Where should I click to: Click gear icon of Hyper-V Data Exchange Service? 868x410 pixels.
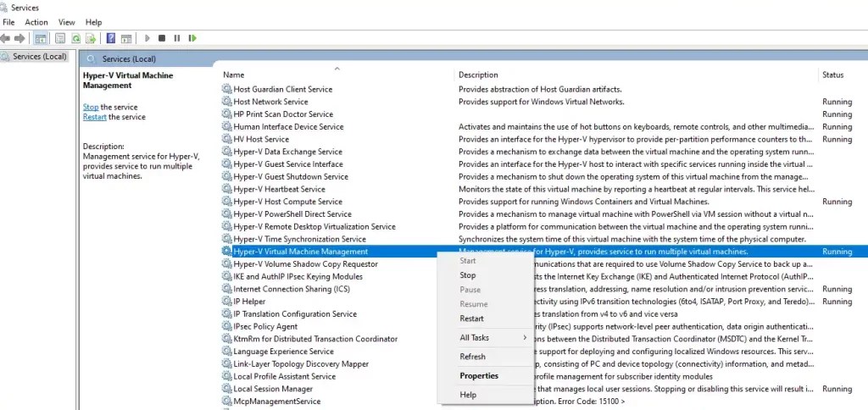[226, 152]
